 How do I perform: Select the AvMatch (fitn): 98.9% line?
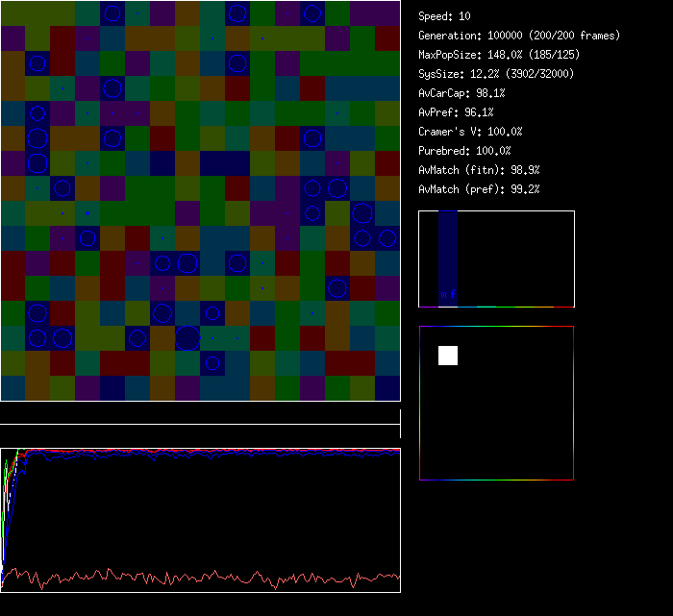479,170
